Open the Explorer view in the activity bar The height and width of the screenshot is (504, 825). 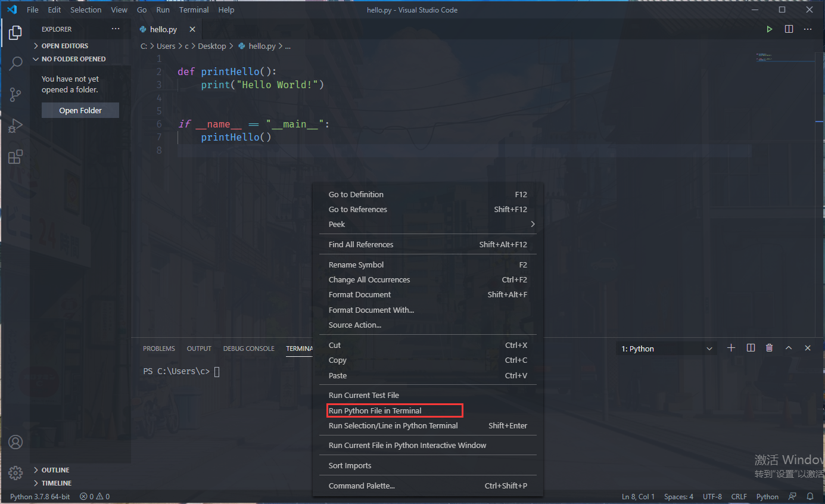click(x=15, y=33)
